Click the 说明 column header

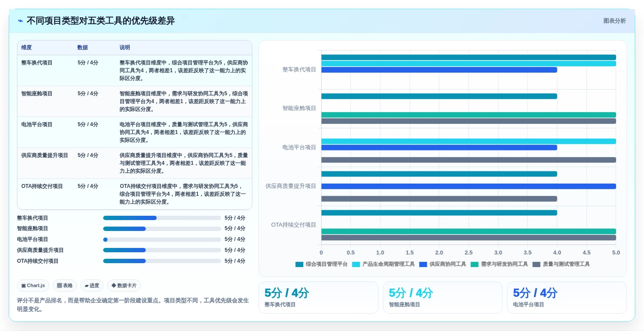coord(125,47)
